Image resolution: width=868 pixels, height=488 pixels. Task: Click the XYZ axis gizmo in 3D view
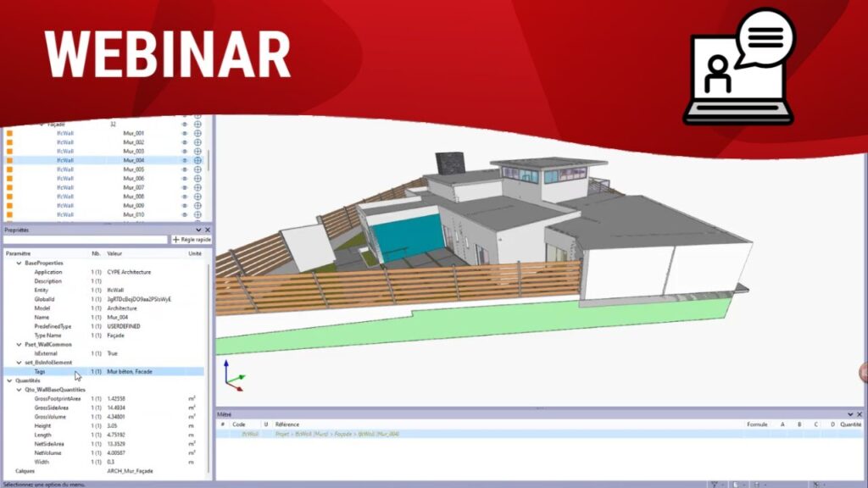click(x=231, y=374)
